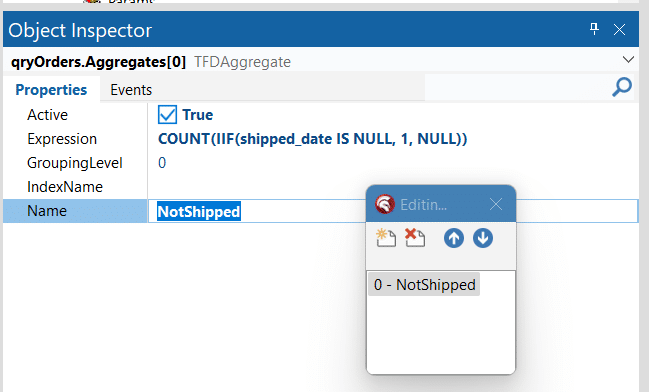Select the 0 - NotShipped list item
Viewport: 651px width, 392px height.
424,284
